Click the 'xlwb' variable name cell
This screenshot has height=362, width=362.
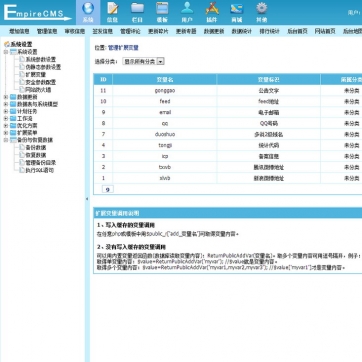[x=165, y=178]
